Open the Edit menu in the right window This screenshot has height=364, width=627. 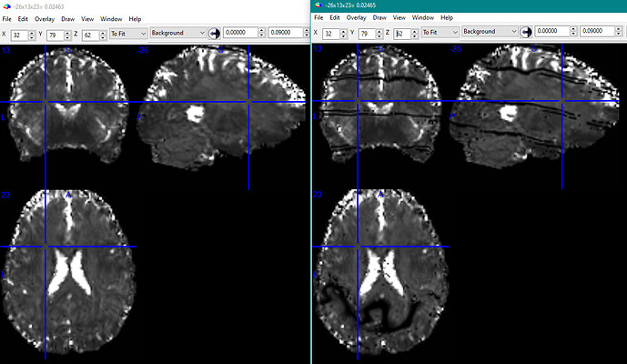(x=335, y=17)
